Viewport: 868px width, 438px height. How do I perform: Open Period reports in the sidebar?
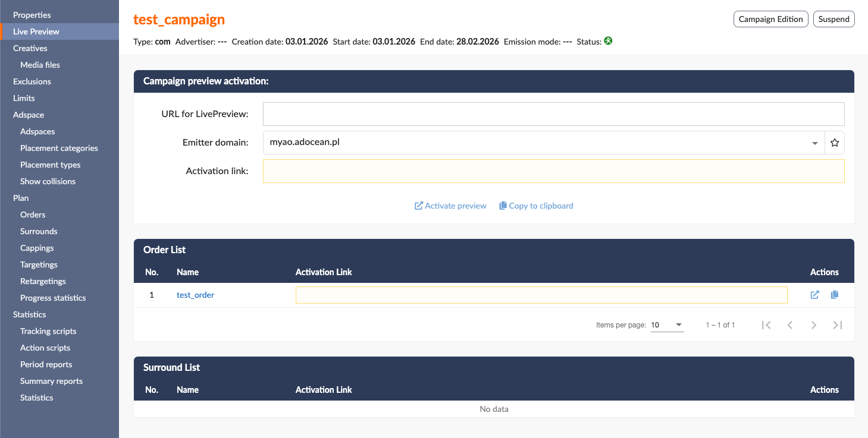tap(46, 364)
